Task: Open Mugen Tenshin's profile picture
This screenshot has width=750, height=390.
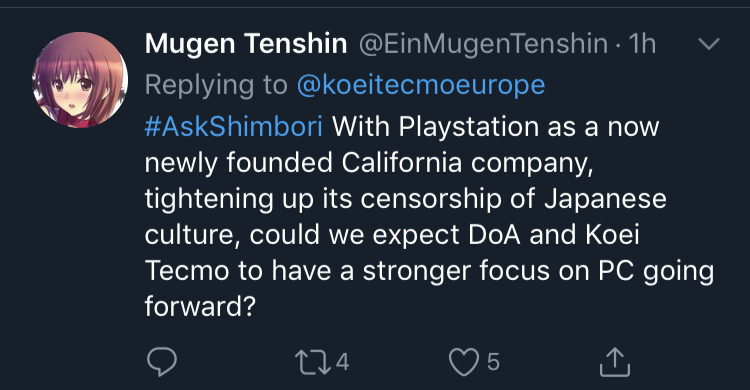Action: pos(80,80)
